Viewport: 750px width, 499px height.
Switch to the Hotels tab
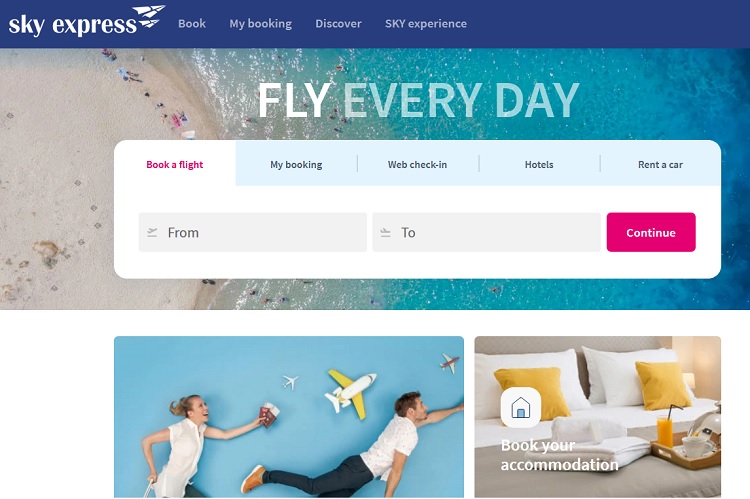(x=539, y=164)
